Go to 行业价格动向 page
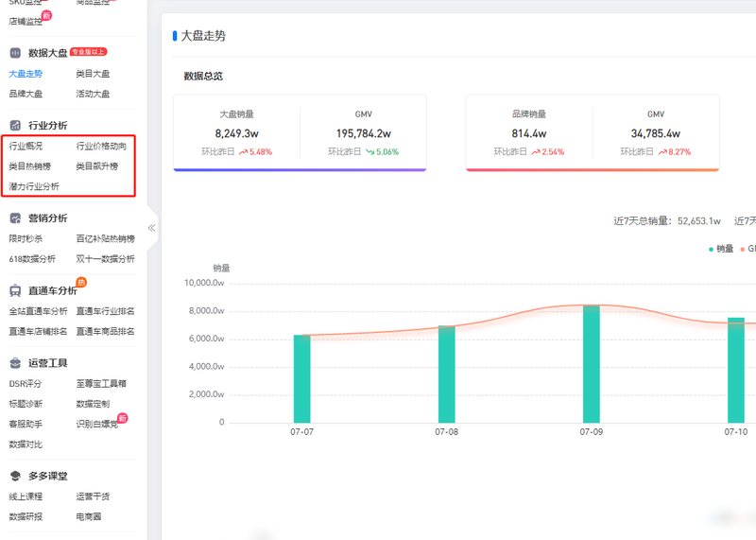The image size is (756, 540). pos(101,147)
